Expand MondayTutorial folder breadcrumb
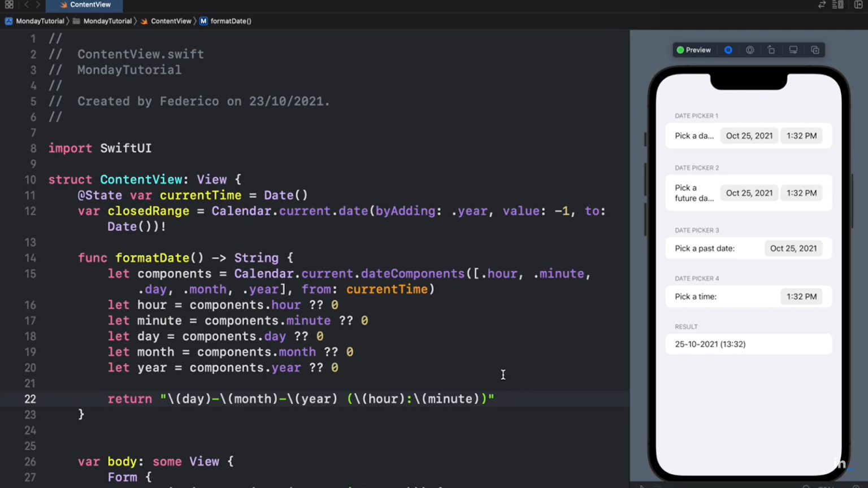This screenshot has height=488, width=868. (107, 21)
